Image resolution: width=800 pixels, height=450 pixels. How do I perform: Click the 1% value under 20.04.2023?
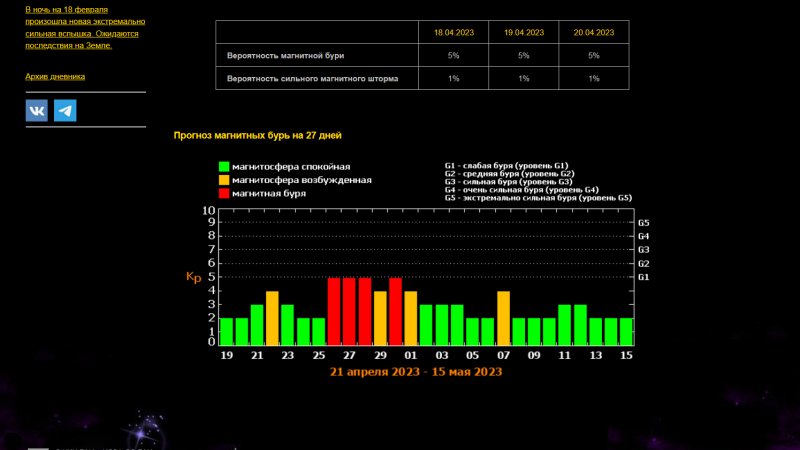click(594, 79)
